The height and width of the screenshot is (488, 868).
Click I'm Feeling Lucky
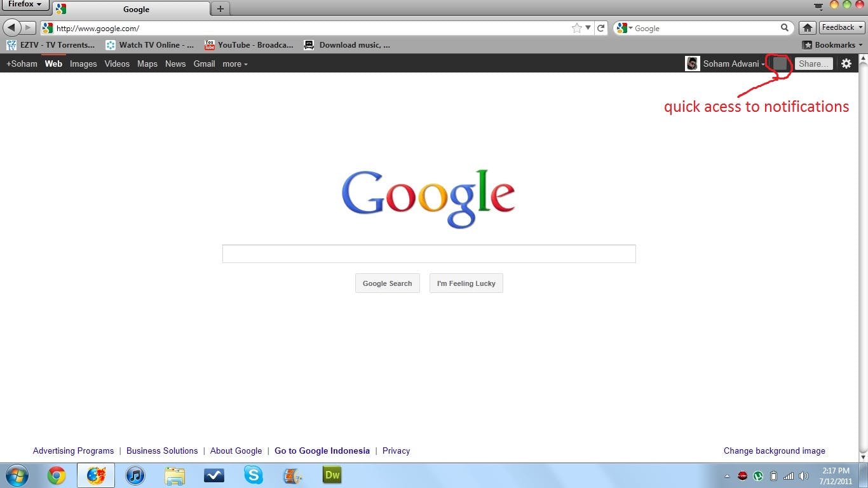[466, 283]
